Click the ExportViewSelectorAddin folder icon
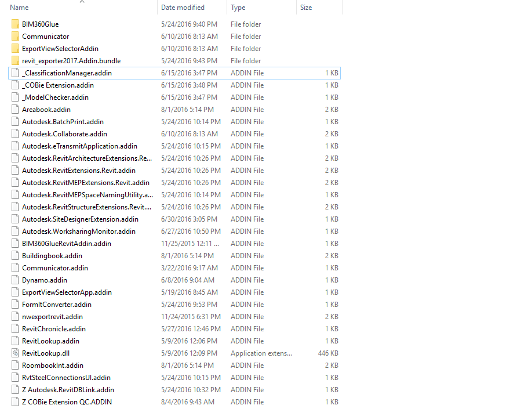Screen dimensions: 532x416 (x=15, y=49)
